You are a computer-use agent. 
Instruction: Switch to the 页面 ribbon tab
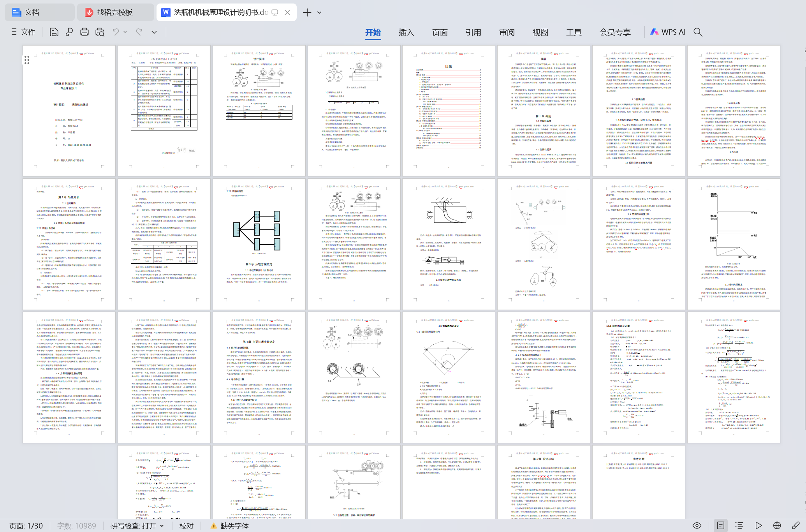(440, 32)
